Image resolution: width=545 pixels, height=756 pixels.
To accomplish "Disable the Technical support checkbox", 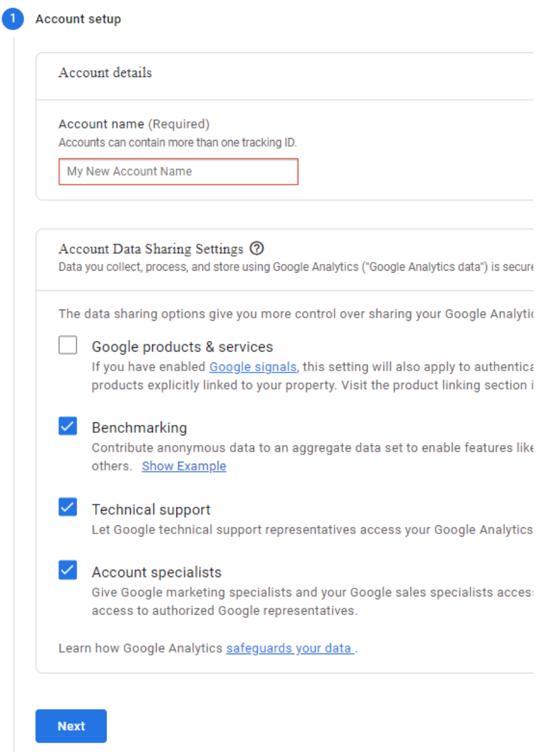I will click(68, 508).
